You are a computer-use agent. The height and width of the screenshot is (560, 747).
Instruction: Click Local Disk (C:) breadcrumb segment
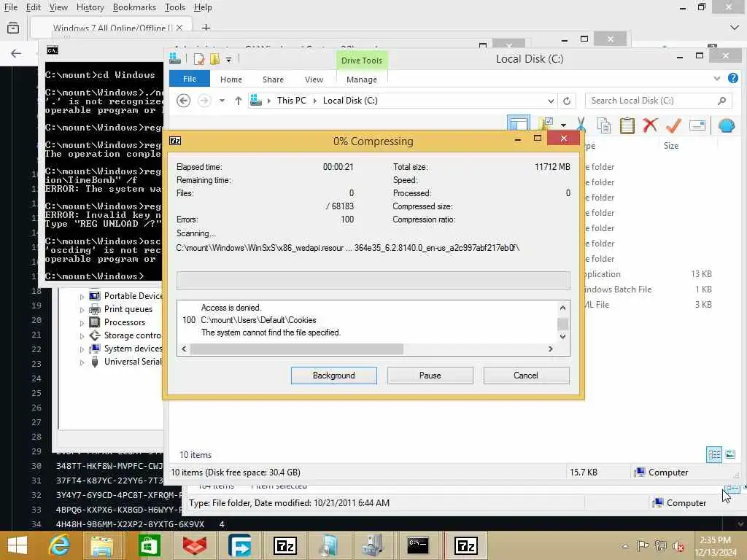click(x=350, y=101)
